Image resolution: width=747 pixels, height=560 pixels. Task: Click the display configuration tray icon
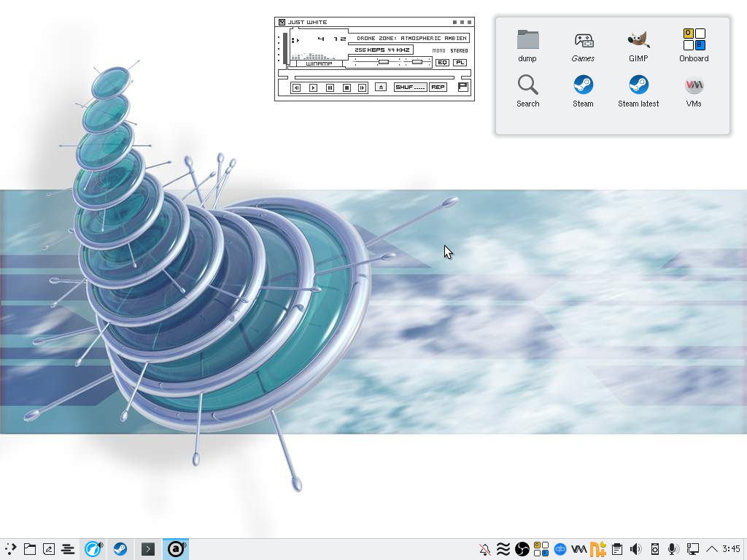click(x=693, y=549)
